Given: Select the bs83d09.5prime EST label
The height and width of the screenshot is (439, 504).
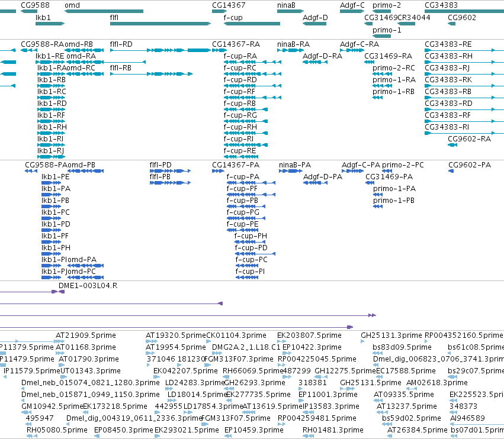Looking at the screenshot, I should 402,347.
